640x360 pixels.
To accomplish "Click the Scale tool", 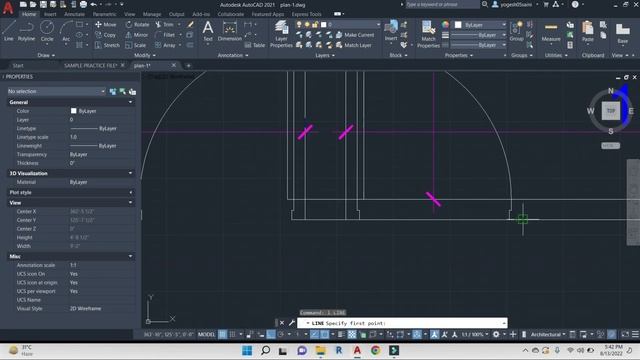I will tap(136, 45).
